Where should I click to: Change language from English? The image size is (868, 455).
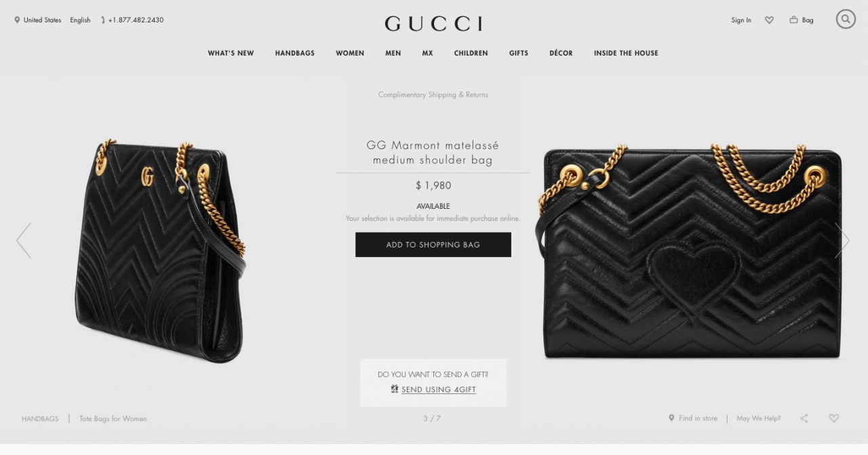pyautogui.click(x=80, y=20)
